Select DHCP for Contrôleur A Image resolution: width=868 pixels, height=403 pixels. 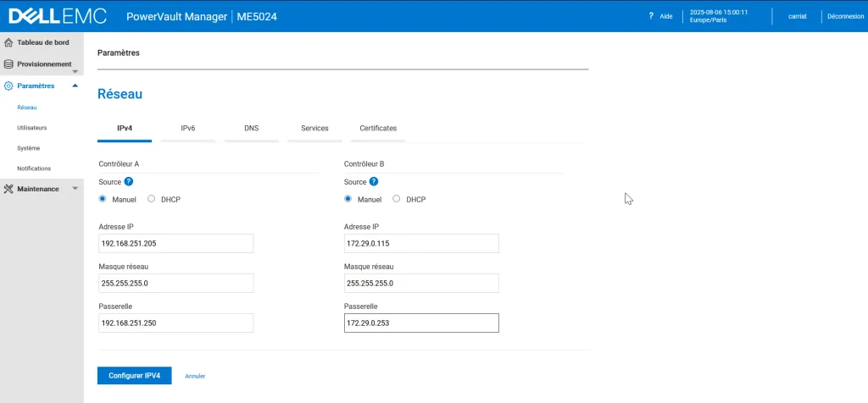(152, 199)
